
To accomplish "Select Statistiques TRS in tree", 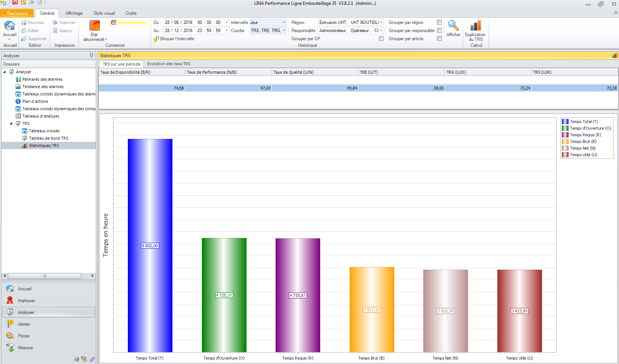I will point(44,146).
